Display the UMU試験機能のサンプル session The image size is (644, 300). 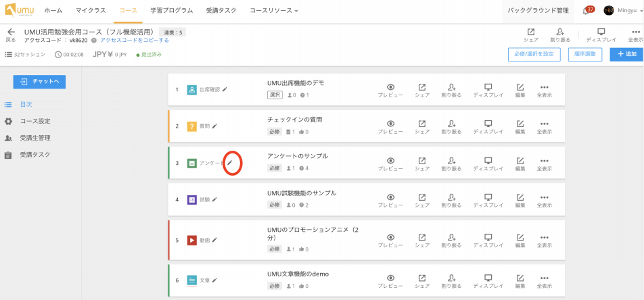488,201
